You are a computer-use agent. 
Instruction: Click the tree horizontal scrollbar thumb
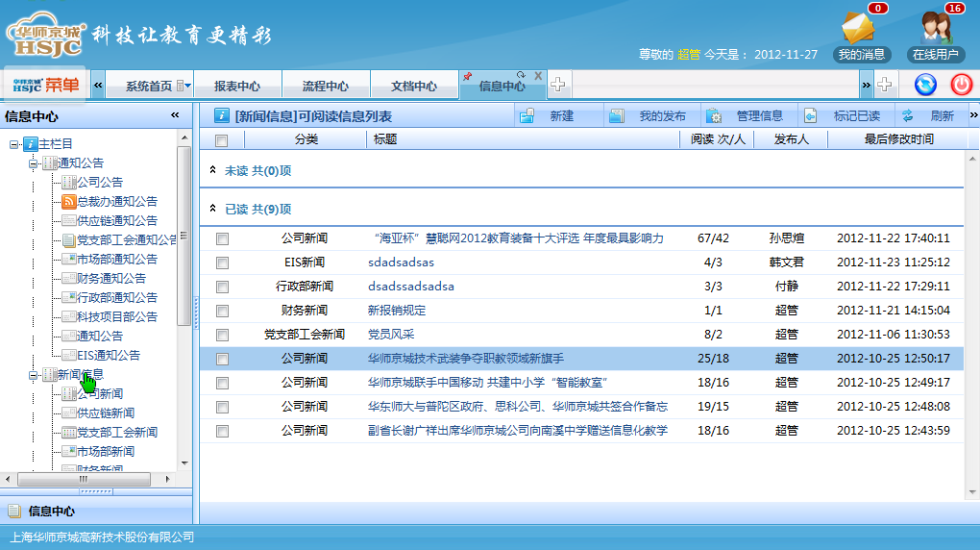84,479
